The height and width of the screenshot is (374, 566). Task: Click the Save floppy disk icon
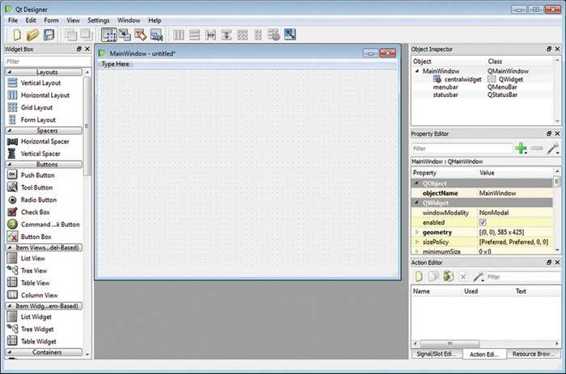[x=49, y=35]
